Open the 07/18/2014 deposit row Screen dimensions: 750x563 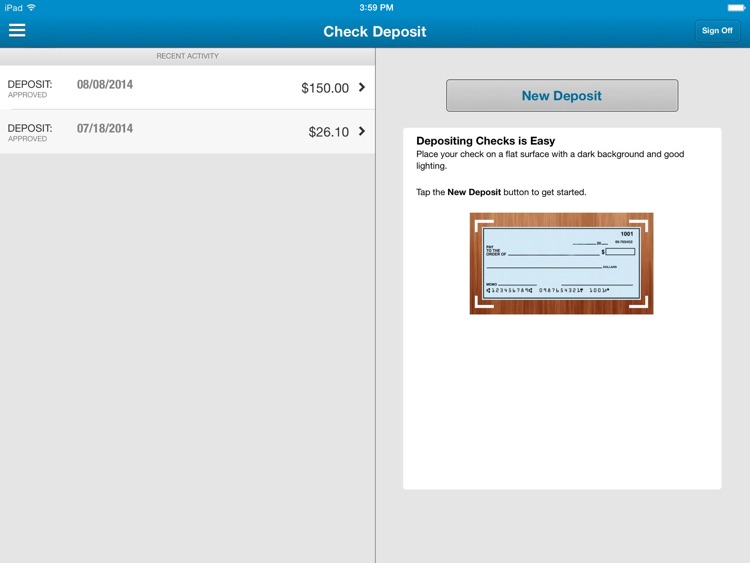click(x=188, y=132)
